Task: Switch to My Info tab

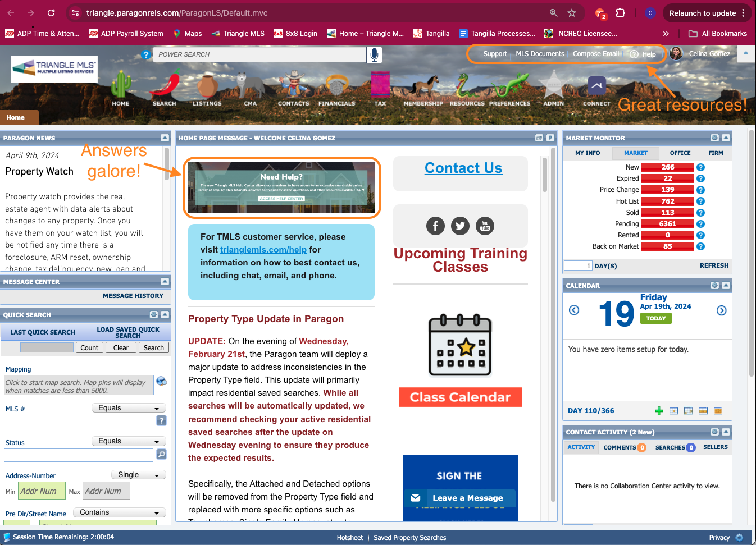Action: point(588,153)
